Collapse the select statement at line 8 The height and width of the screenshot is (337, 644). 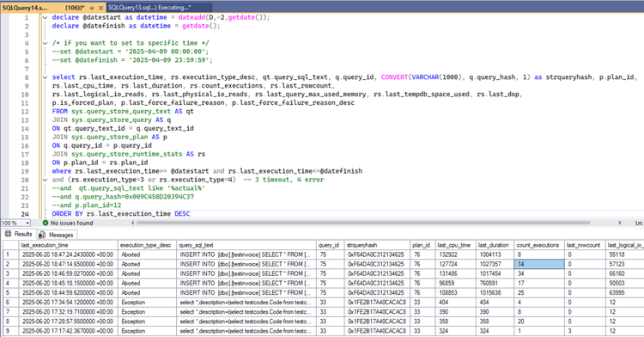[46, 77]
